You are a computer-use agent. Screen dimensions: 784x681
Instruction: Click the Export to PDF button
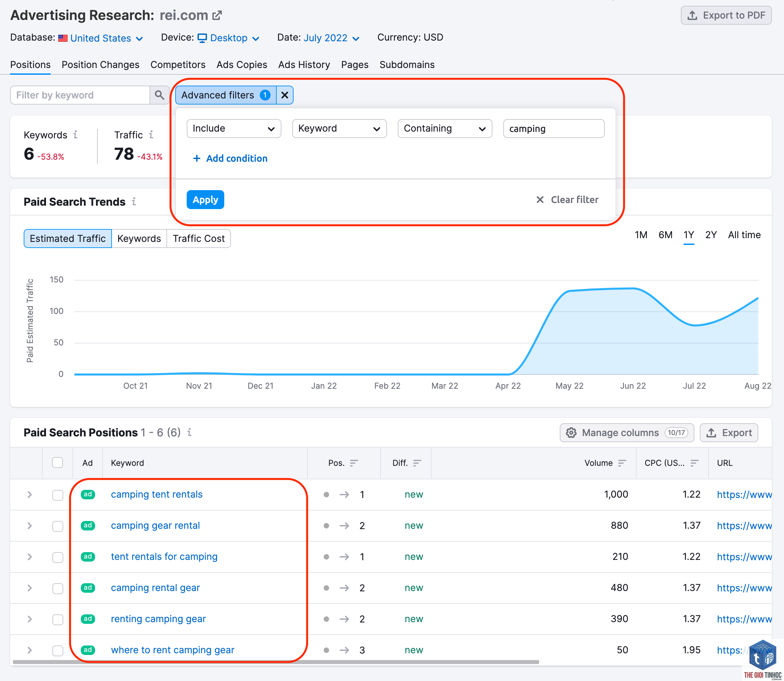pyautogui.click(x=726, y=15)
